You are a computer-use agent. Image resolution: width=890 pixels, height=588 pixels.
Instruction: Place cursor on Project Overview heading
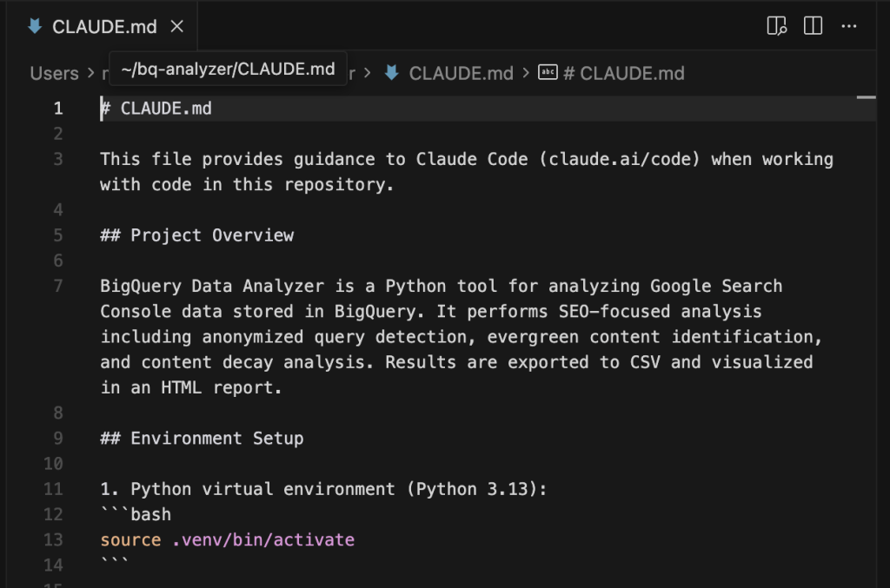pyautogui.click(x=211, y=235)
